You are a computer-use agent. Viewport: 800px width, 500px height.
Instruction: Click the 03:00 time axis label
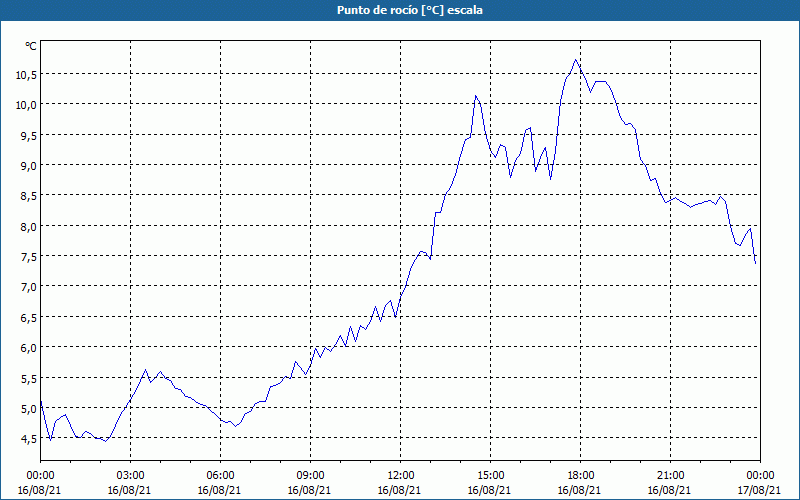tap(131, 476)
